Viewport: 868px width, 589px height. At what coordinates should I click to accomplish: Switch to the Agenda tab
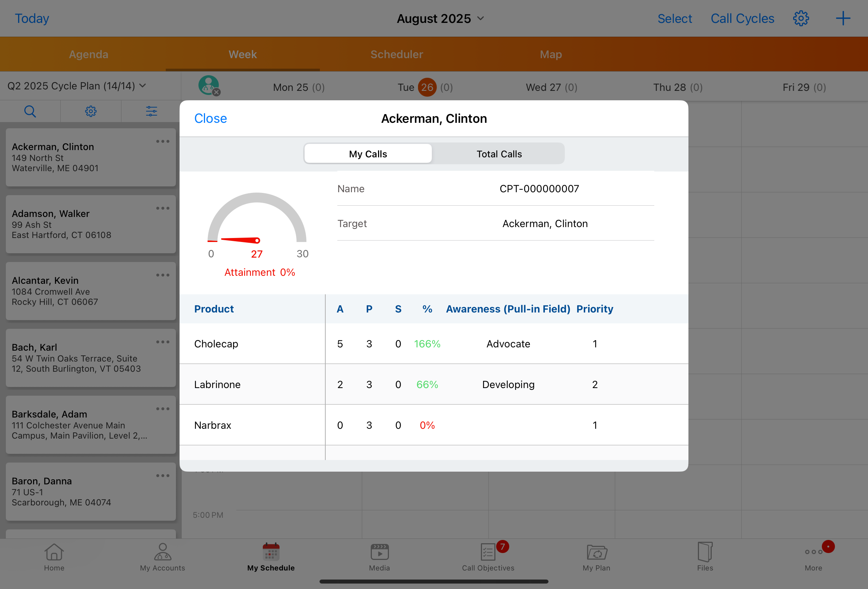coord(89,55)
